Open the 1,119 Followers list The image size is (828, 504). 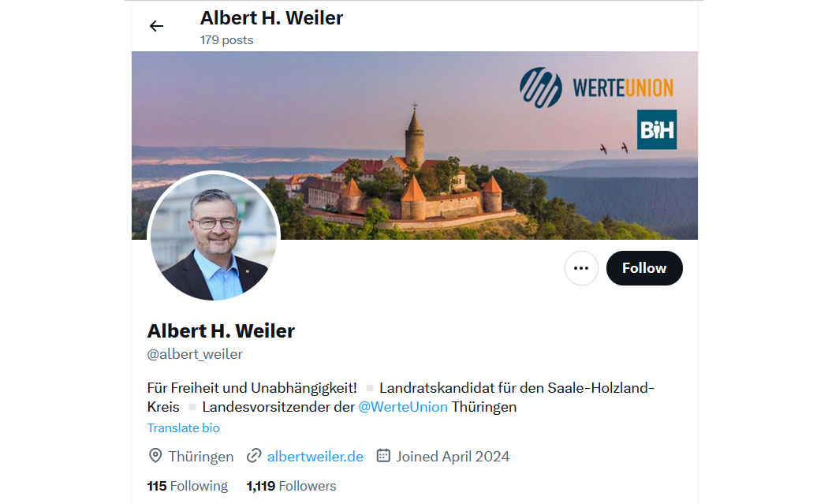[291, 486]
